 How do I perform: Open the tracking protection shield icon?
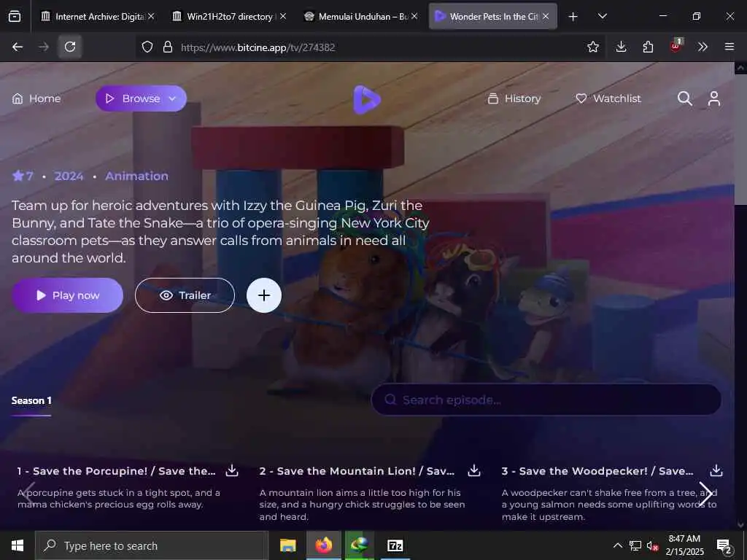pyautogui.click(x=147, y=47)
